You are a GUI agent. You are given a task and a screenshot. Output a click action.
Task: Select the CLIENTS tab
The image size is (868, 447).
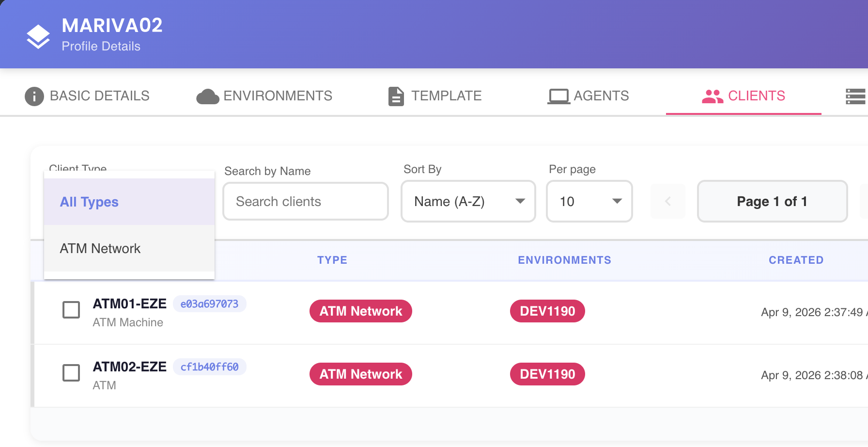click(744, 96)
